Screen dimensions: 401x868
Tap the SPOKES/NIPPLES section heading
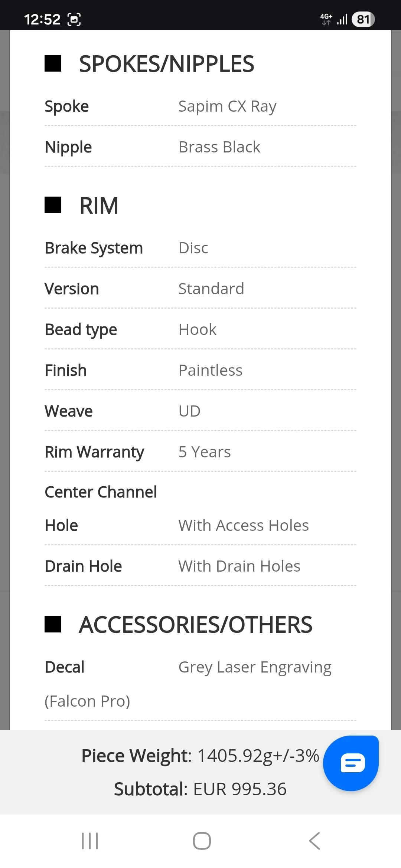tap(166, 64)
